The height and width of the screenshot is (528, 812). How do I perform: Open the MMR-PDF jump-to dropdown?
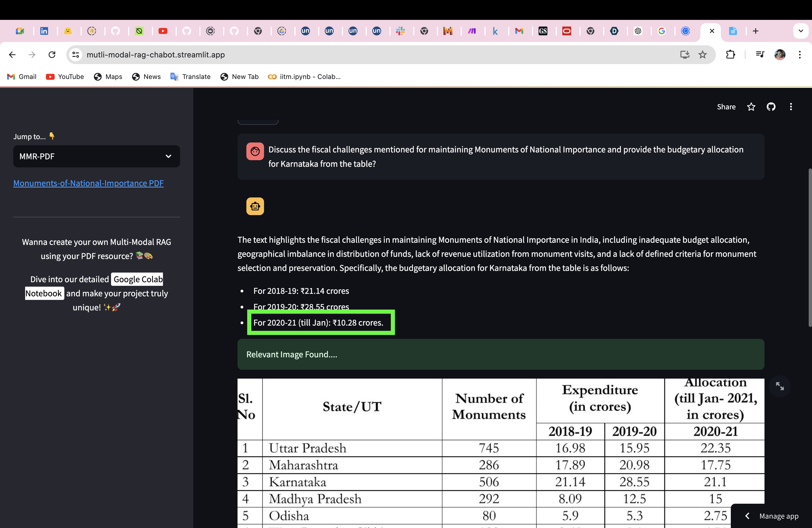(x=97, y=156)
